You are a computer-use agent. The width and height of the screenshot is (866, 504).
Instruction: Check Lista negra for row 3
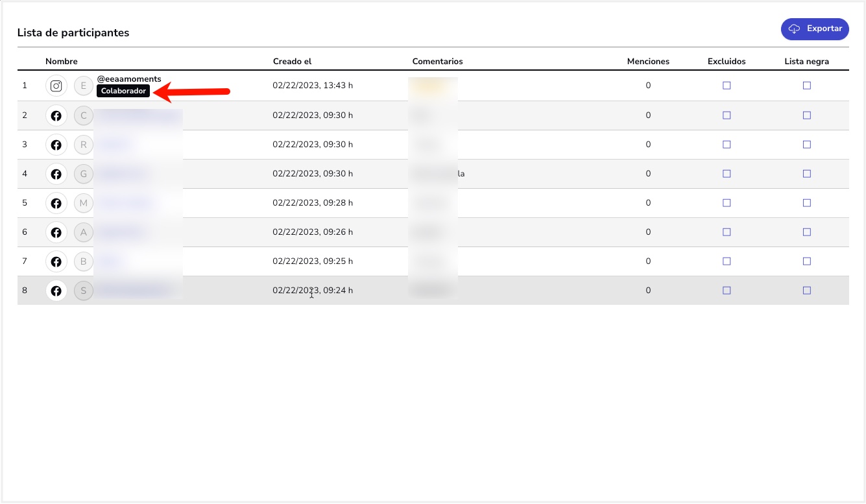pos(807,145)
